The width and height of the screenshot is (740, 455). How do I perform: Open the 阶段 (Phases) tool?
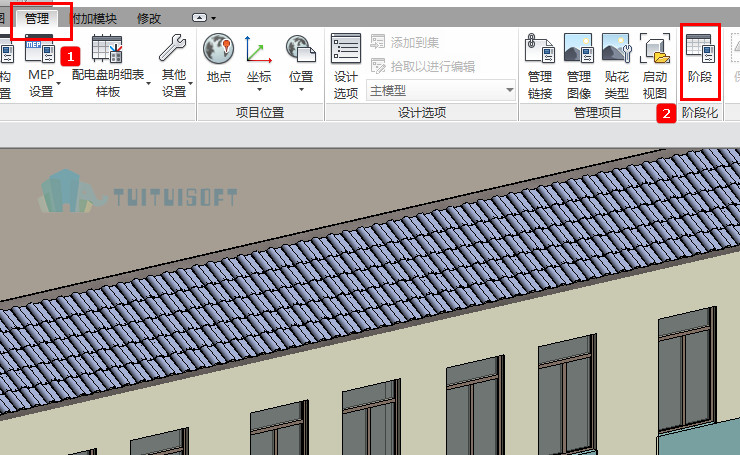coord(700,59)
